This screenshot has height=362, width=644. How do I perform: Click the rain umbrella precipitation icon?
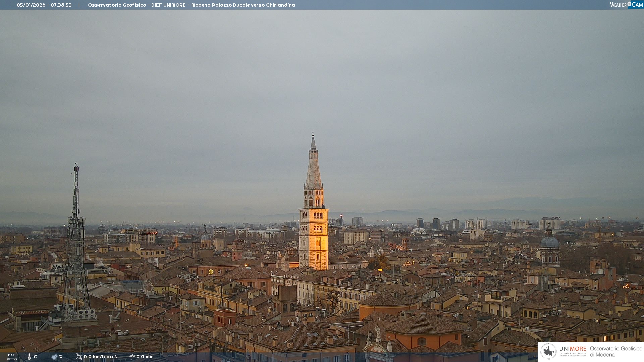click(132, 357)
